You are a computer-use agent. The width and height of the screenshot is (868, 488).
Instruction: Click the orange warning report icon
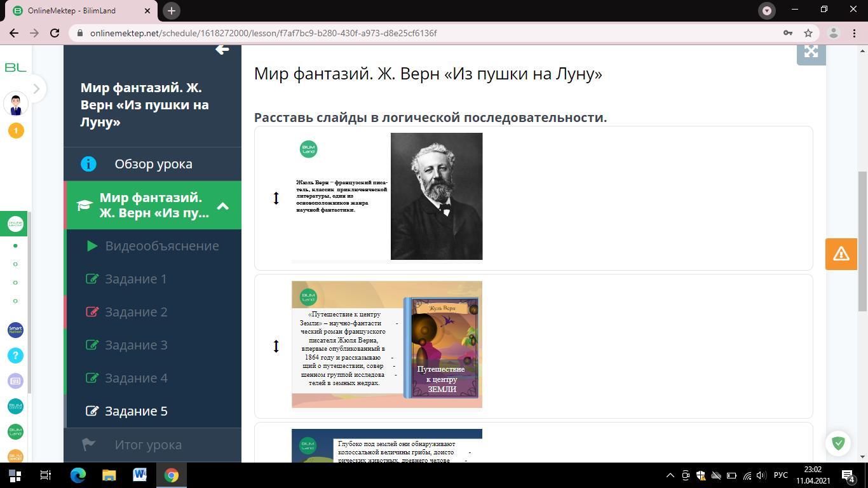point(841,254)
